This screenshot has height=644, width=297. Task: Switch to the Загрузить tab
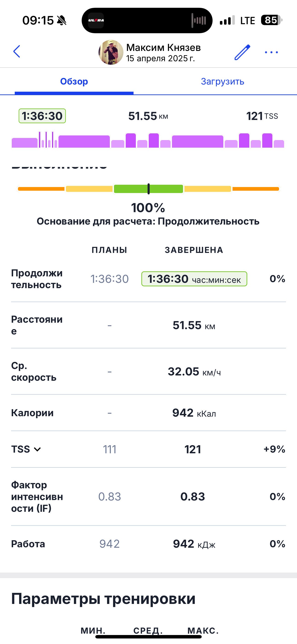(222, 82)
